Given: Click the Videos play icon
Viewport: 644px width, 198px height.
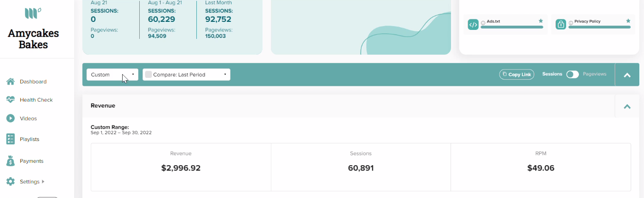Looking at the screenshot, I should pos(10,118).
